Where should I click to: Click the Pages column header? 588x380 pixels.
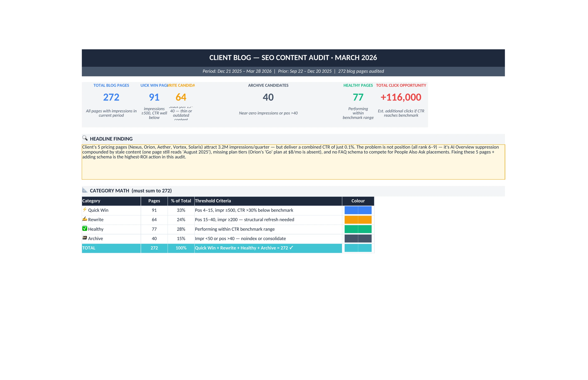[154, 201]
